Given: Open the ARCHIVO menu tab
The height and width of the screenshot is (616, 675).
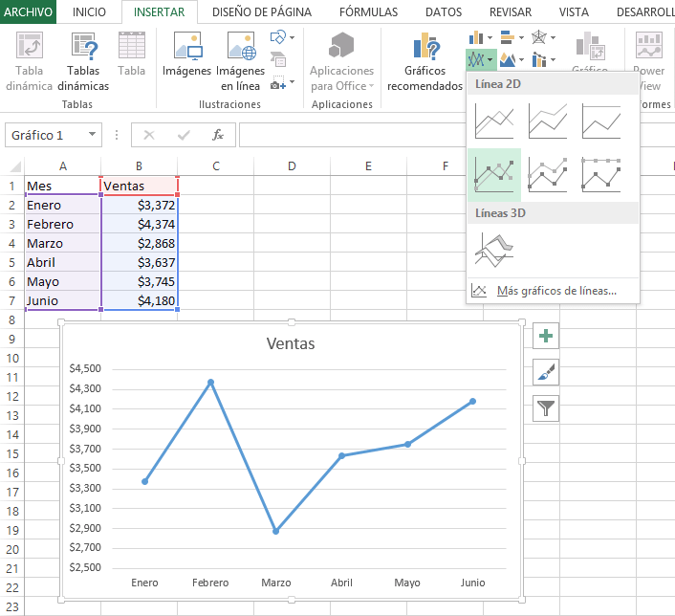Looking at the screenshot, I should [x=28, y=11].
